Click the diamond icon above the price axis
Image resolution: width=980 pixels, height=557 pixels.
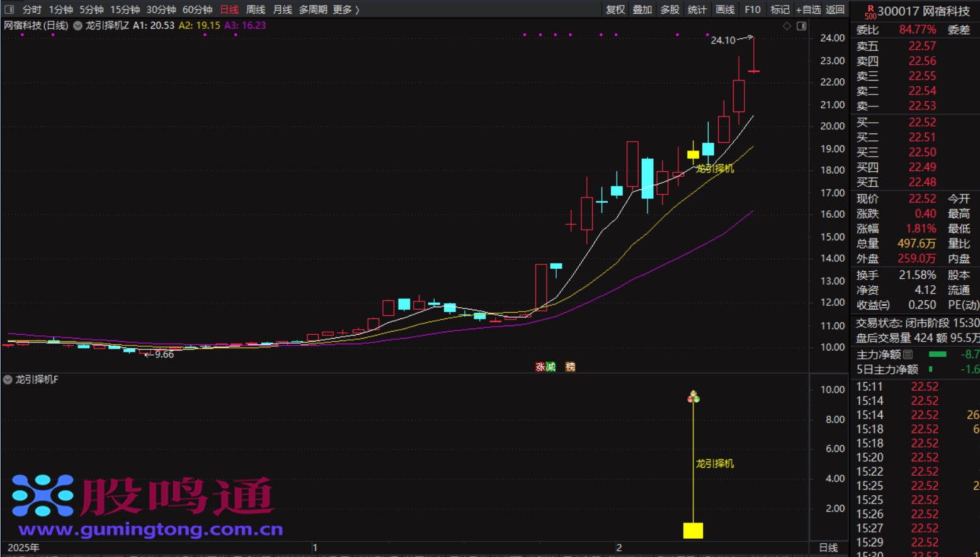(787, 26)
